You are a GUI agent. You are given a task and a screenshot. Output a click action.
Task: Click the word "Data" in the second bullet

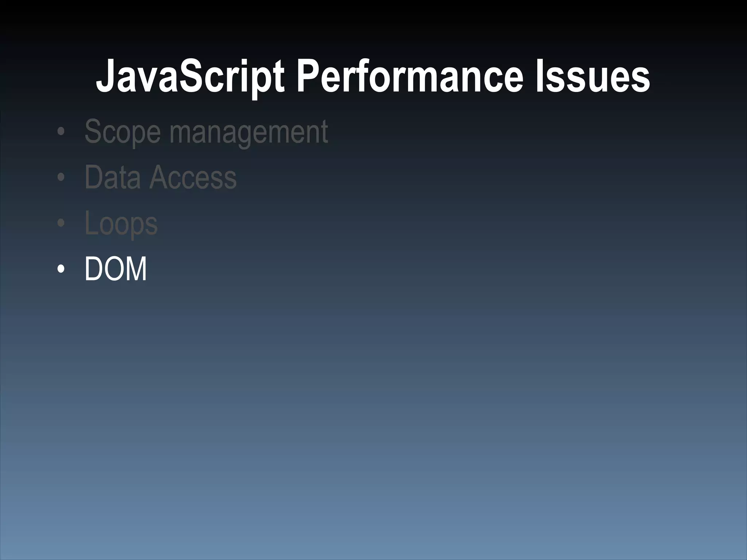(112, 178)
